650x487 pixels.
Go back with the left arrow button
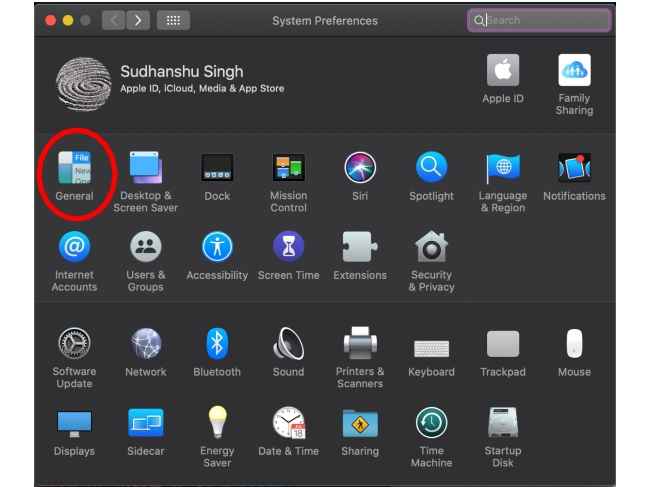(x=114, y=20)
